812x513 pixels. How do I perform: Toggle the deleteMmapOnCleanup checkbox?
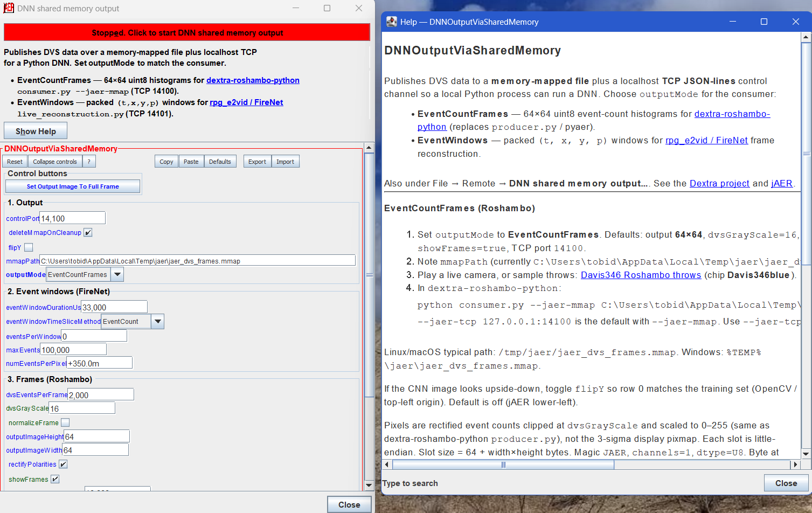click(88, 232)
